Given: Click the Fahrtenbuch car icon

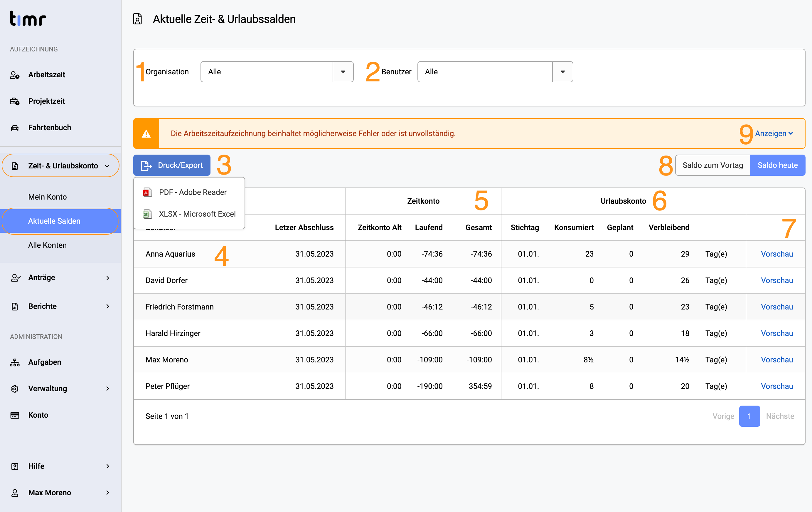Looking at the screenshot, I should coord(14,128).
